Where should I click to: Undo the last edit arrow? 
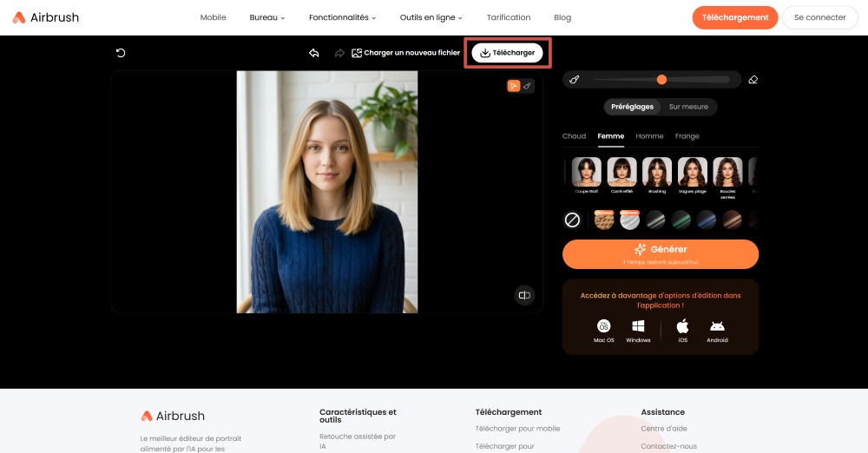314,53
